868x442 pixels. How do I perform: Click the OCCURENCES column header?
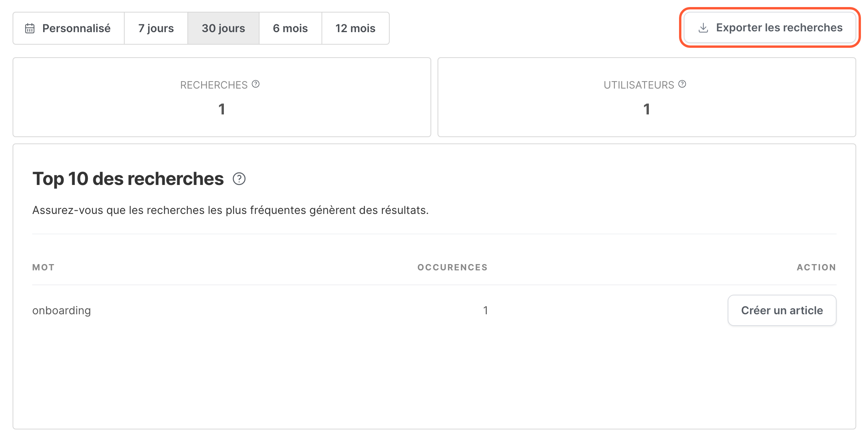tap(452, 267)
